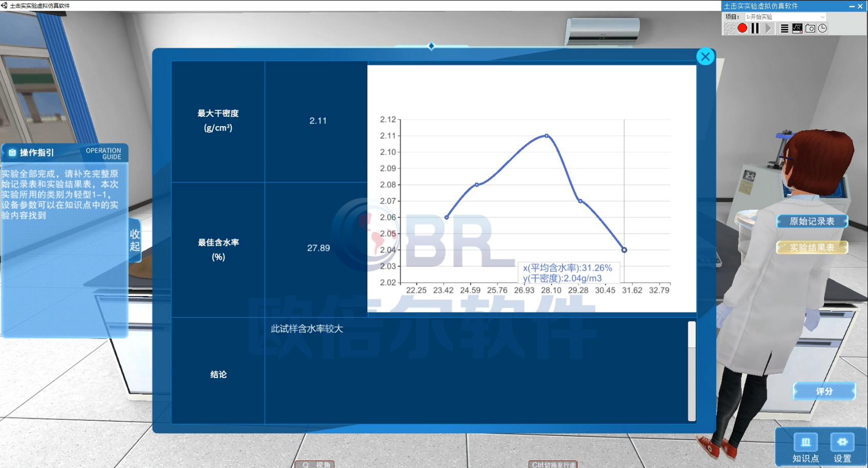Click the square-root formula icon
The image size is (868, 468).
click(797, 29)
